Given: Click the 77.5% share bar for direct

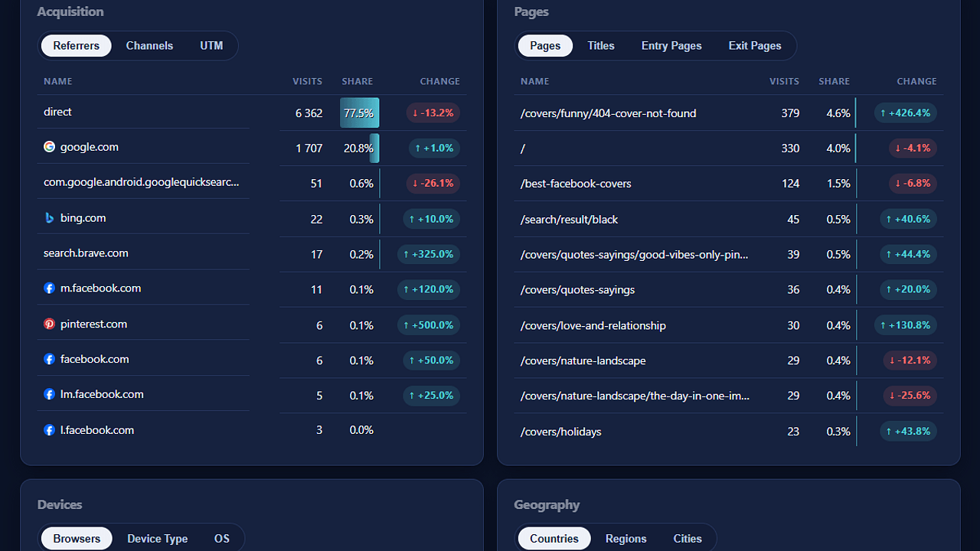Looking at the screenshot, I should click(360, 113).
